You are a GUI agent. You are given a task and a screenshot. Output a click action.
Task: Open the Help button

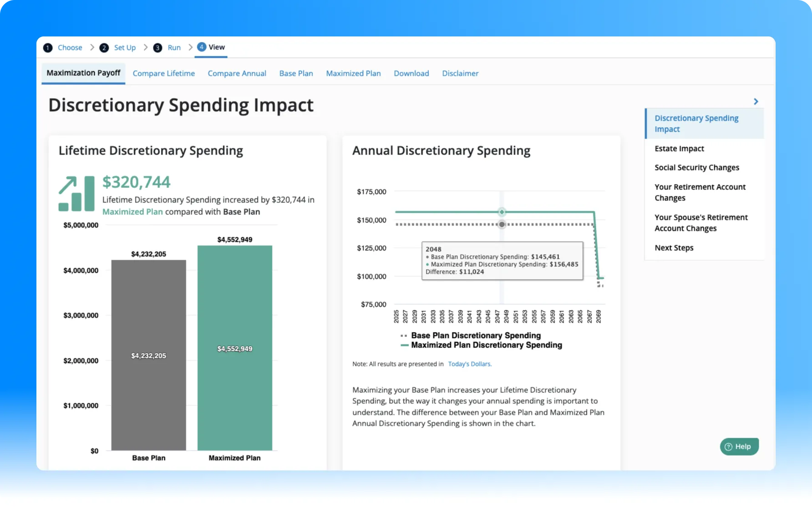739,447
